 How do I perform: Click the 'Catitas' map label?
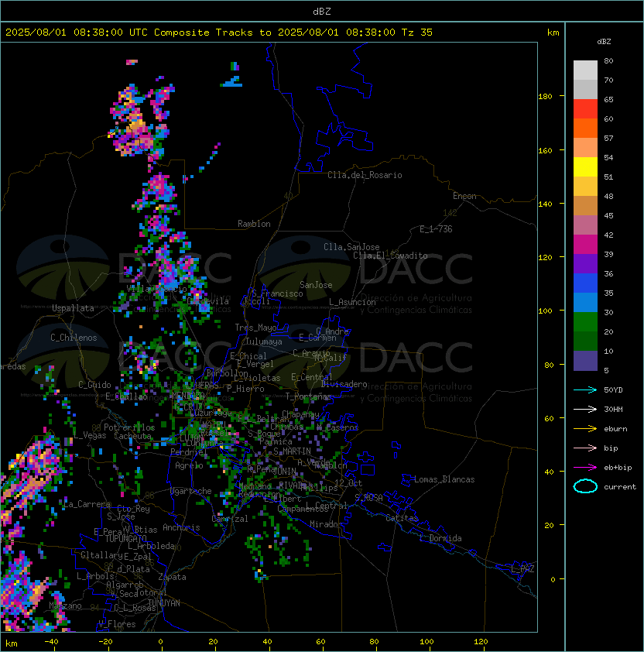402,518
